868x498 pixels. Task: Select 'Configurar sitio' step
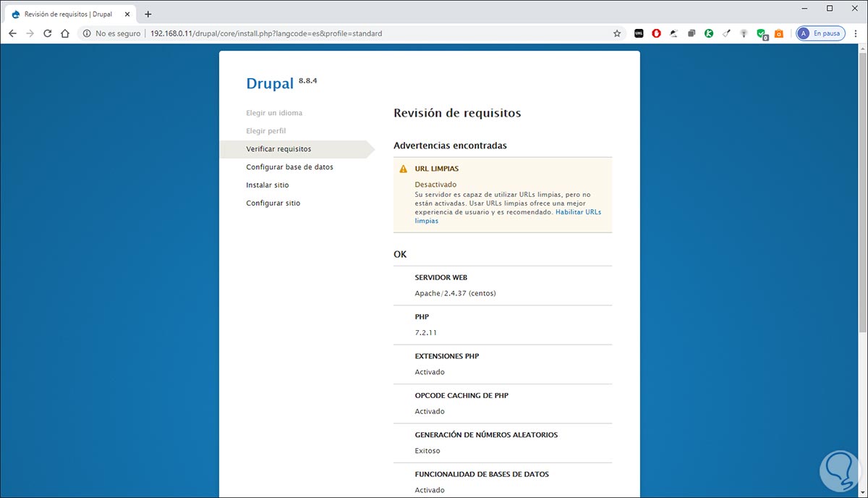[273, 203]
